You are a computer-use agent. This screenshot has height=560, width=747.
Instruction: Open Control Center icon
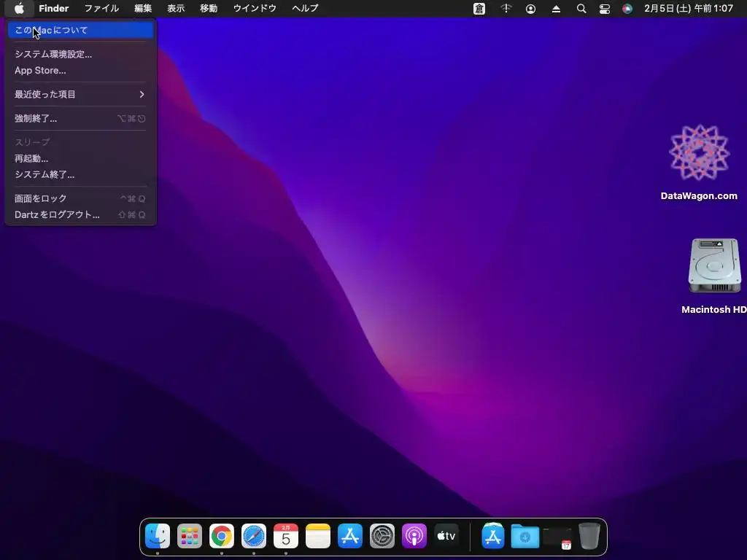point(605,9)
